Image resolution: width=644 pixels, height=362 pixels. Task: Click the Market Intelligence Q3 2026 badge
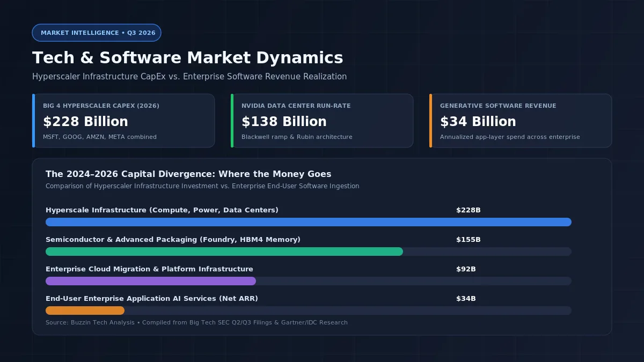point(97,33)
